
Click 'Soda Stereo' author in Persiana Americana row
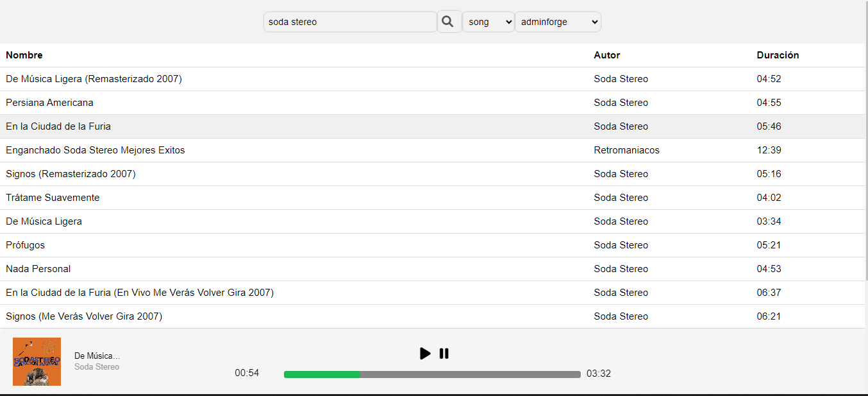pos(621,103)
